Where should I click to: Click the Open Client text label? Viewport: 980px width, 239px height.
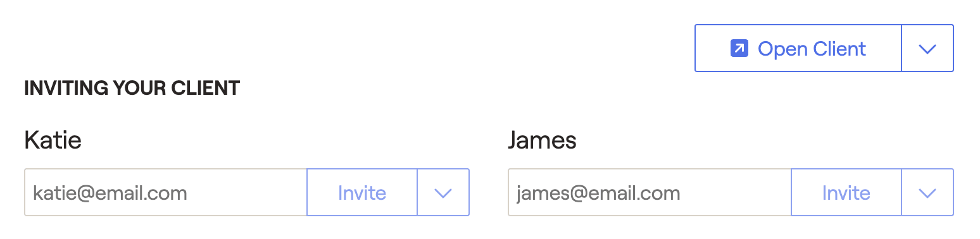[x=812, y=49]
